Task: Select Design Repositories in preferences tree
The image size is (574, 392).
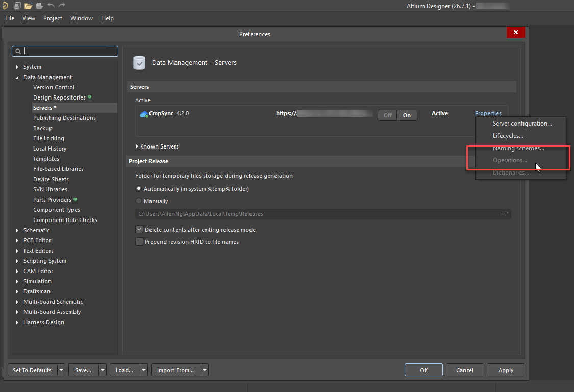Action: coord(59,97)
